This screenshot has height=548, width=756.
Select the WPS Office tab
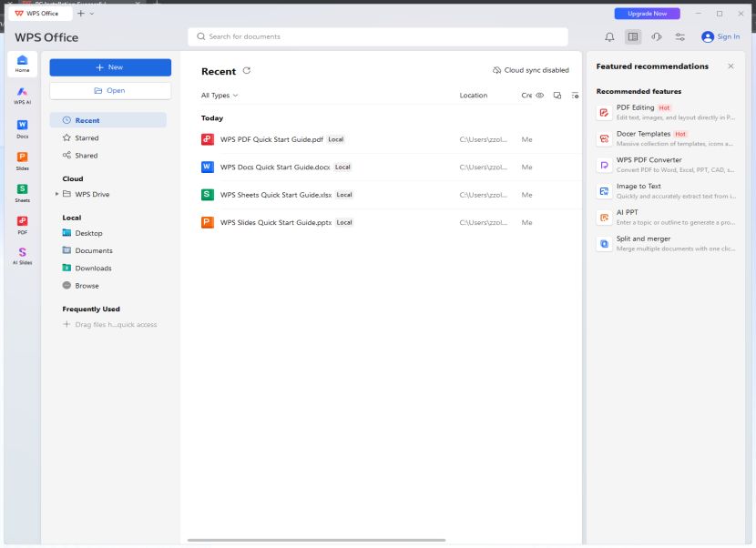[x=41, y=14]
